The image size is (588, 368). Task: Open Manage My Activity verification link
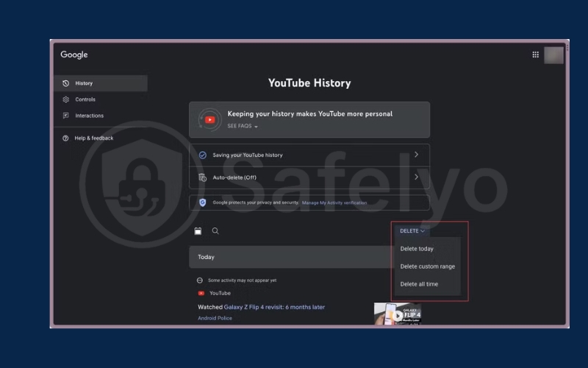coord(334,203)
